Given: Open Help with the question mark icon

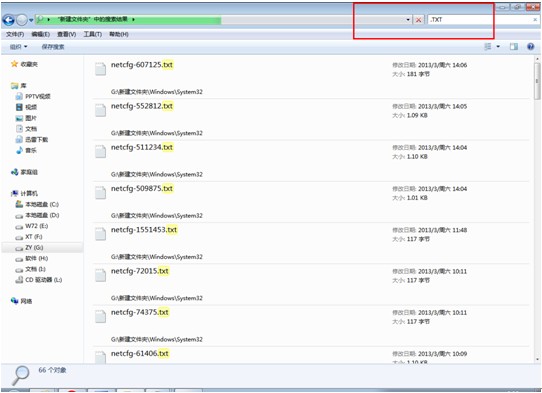Looking at the screenshot, I should [x=531, y=46].
